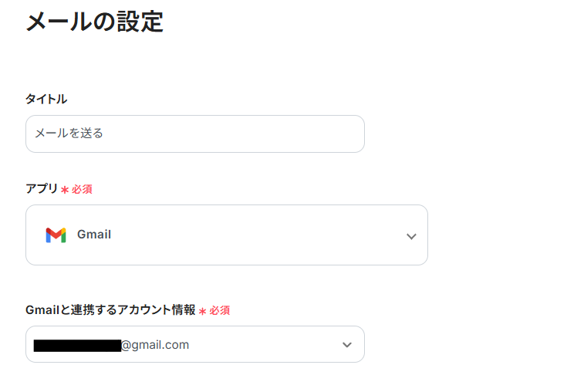
Task: Click the red asterisk after アカウント情報
Action: (202, 311)
